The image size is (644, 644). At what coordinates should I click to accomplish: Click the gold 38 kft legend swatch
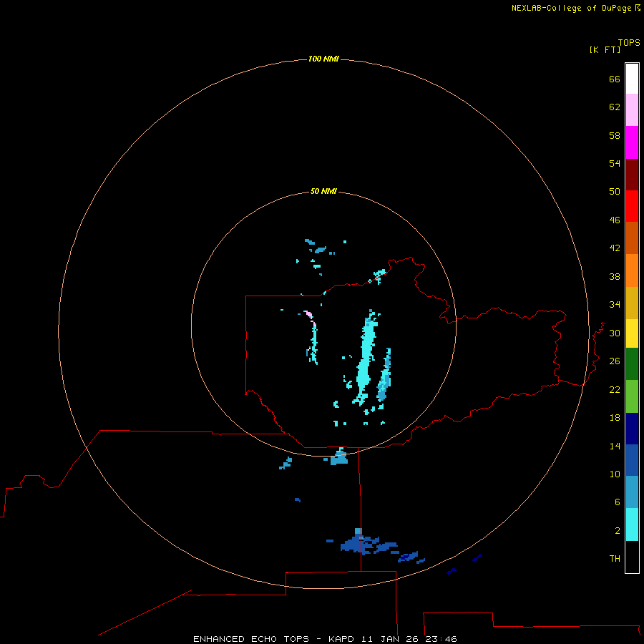[x=632, y=303]
